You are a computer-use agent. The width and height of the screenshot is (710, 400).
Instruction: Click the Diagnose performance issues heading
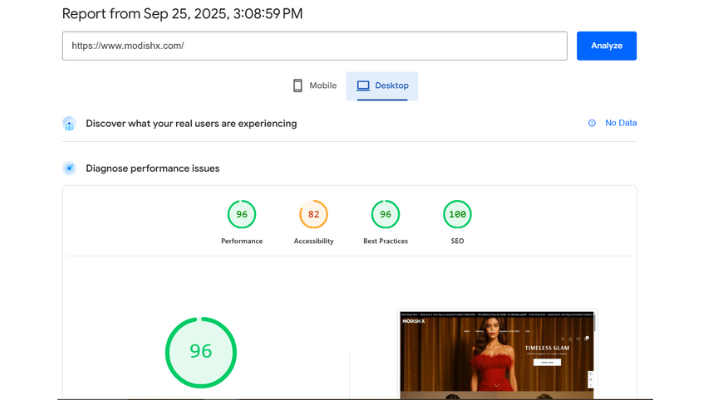(152, 168)
